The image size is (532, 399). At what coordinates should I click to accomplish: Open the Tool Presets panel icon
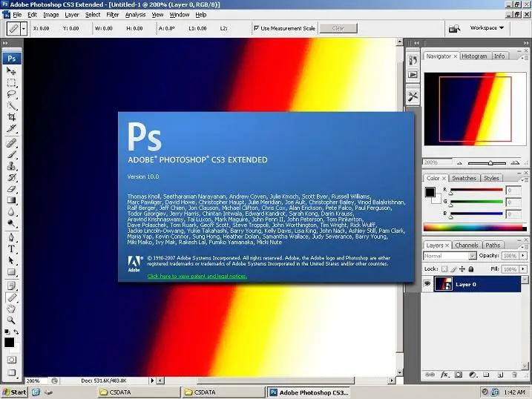[x=413, y=96]
